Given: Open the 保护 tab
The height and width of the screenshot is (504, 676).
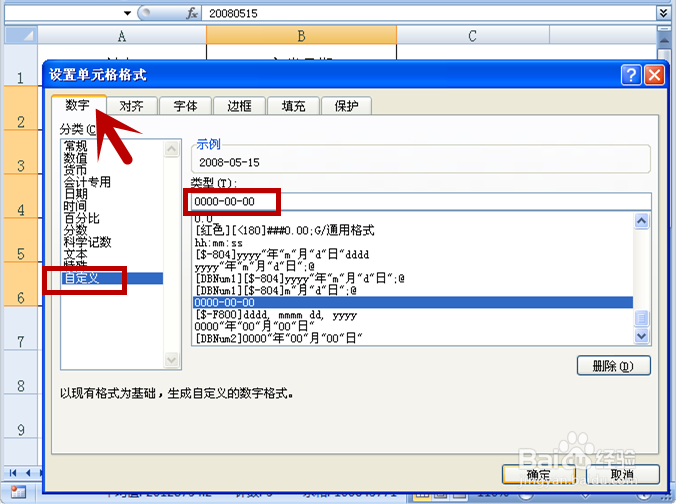Looking at the screenshot, I should coord(346,106).
